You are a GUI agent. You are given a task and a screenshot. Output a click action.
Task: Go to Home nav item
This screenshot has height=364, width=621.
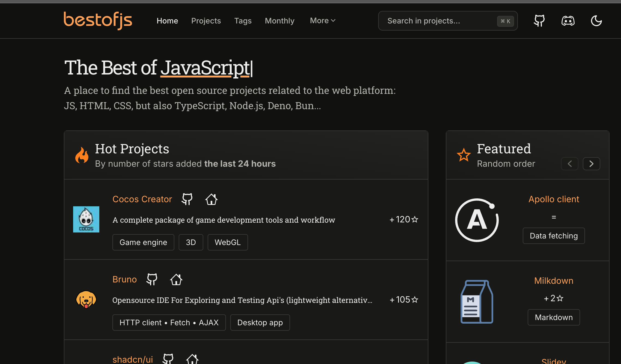point(167,21)
